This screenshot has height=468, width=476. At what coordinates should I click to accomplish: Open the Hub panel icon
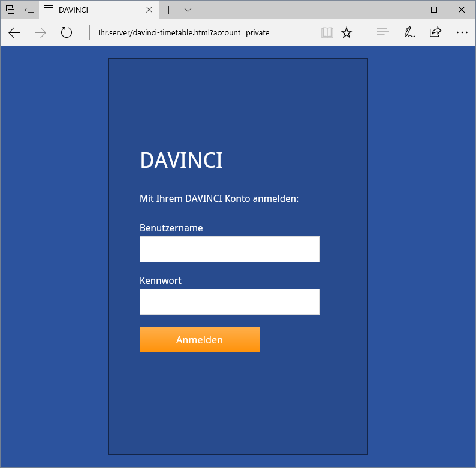(383, 32)
